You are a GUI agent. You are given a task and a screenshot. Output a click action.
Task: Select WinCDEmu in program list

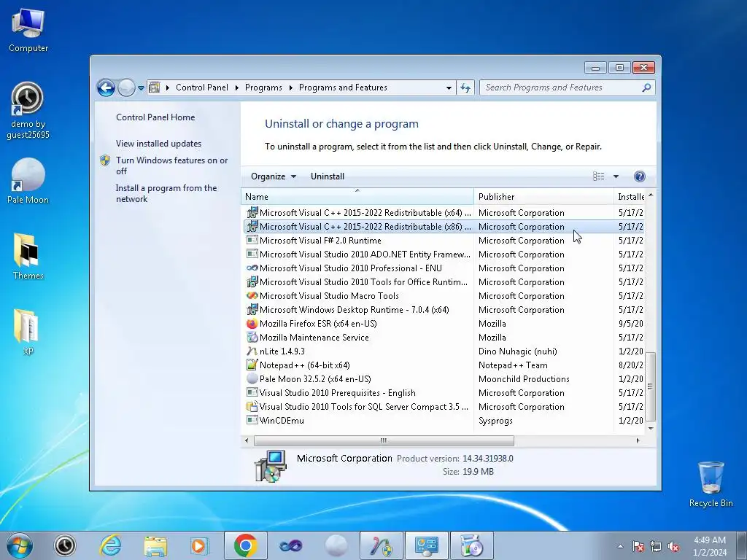[444, 421]
